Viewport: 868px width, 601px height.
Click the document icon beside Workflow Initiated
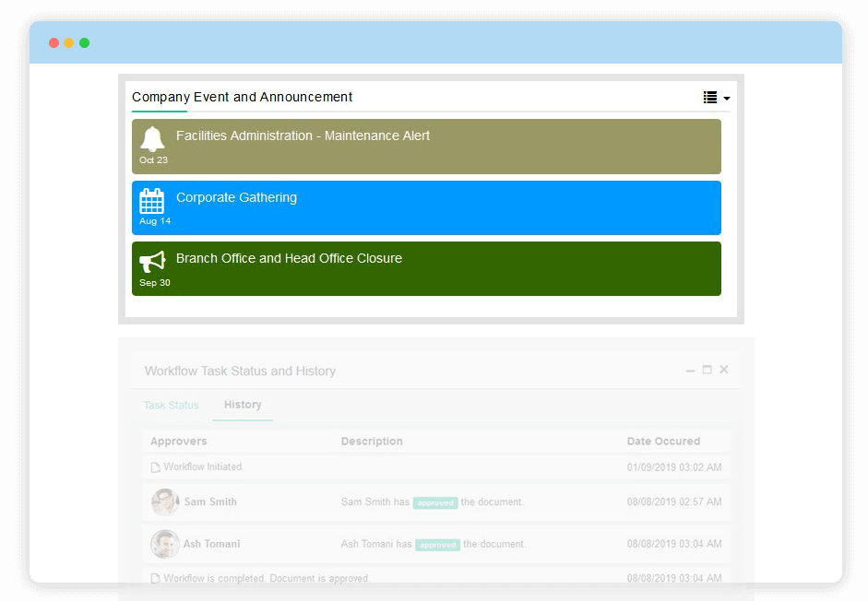(x=155, y=467)
